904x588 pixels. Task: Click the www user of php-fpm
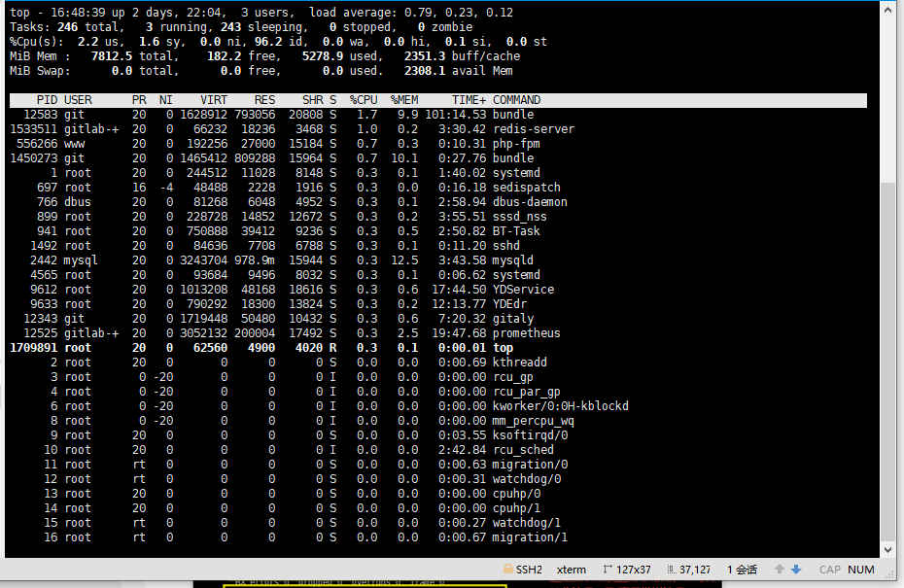click(75, 144)
